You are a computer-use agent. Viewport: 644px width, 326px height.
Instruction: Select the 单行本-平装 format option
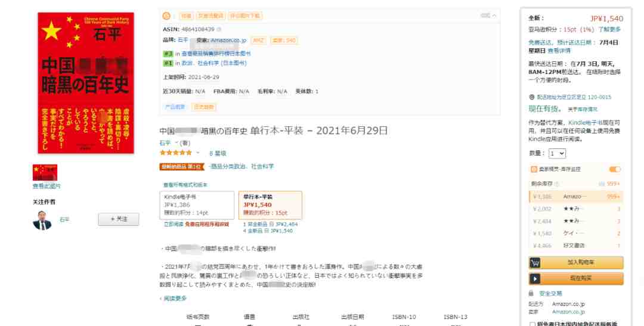270,205
